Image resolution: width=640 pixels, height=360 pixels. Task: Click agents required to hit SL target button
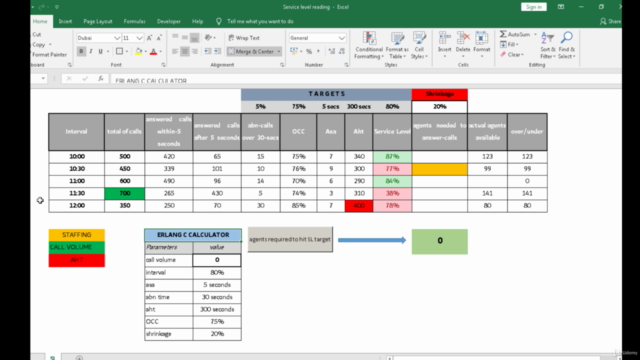click(290, 239)
